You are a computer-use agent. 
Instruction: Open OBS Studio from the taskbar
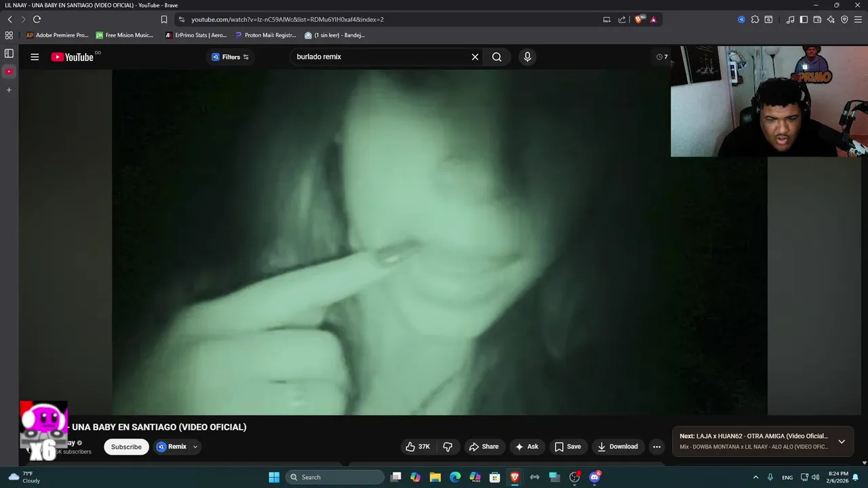[x=574, y=477]
